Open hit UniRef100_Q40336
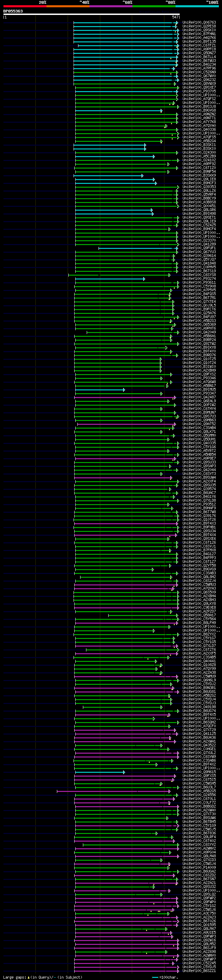Screen dimensions: 222x980 199,129
